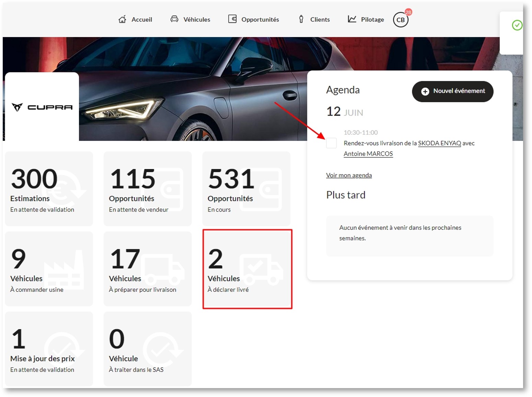Click the Agenda heading

point(343,90)
